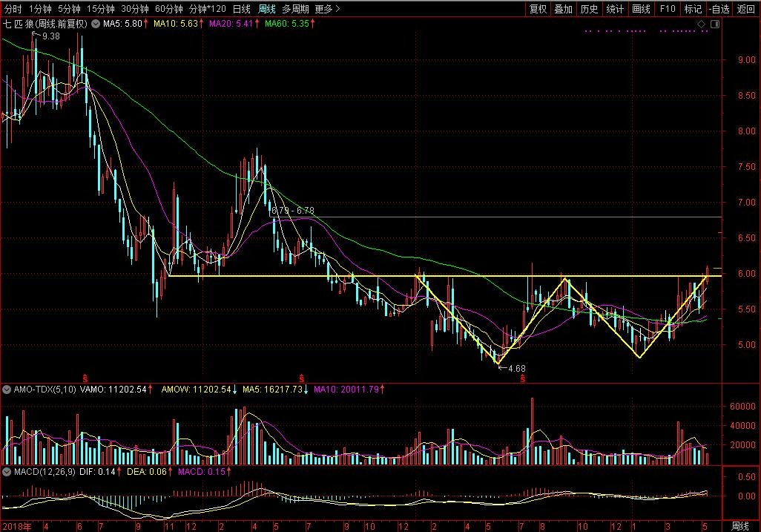
Task: Switch to 日线 daily chart
Action: coord(241,9)
